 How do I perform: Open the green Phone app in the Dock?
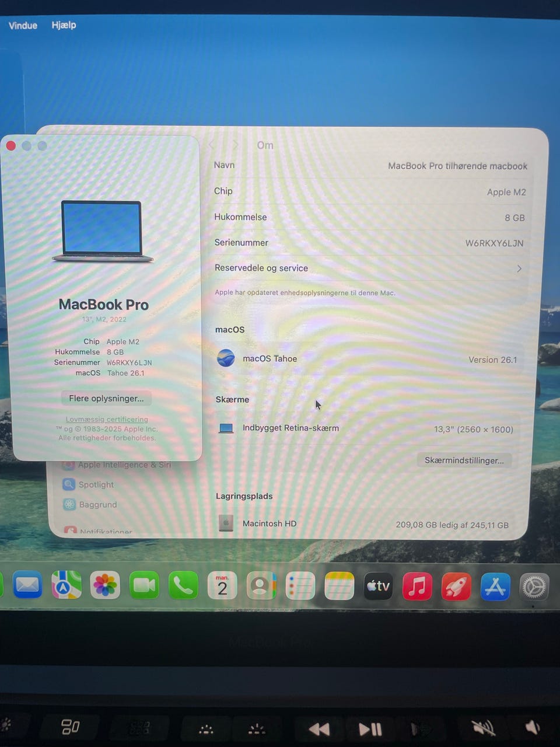183,585
